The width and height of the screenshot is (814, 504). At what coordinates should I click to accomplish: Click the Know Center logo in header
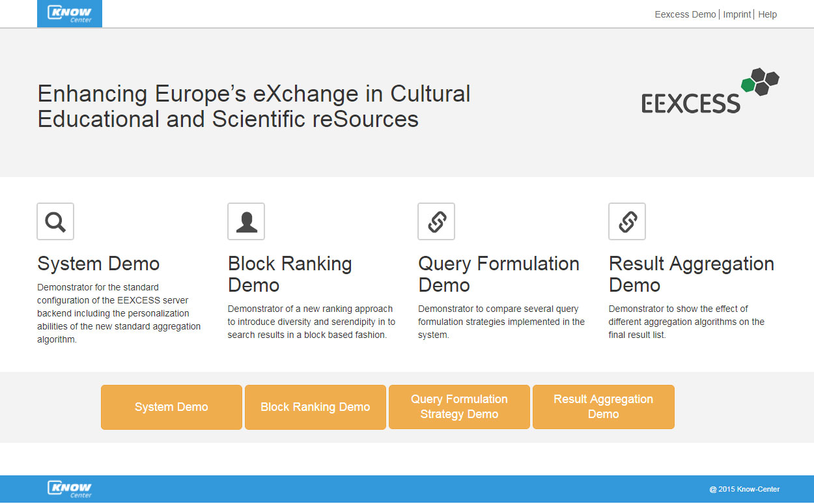click(70, 14)
